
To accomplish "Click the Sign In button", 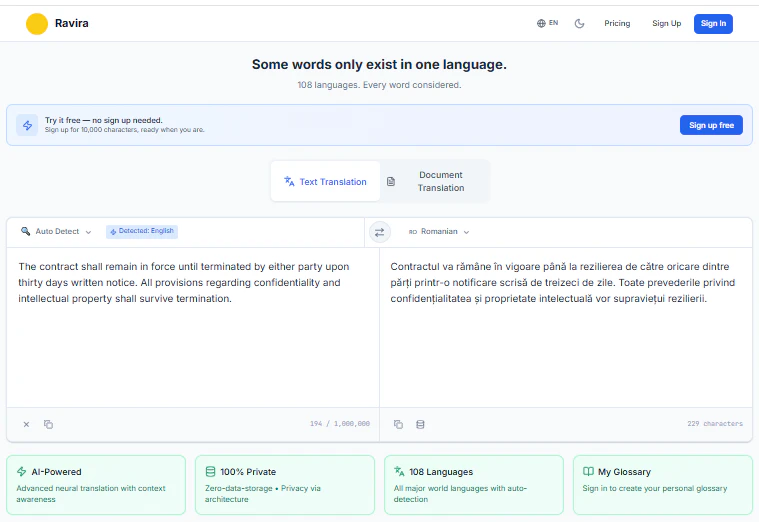I will 713,24.
